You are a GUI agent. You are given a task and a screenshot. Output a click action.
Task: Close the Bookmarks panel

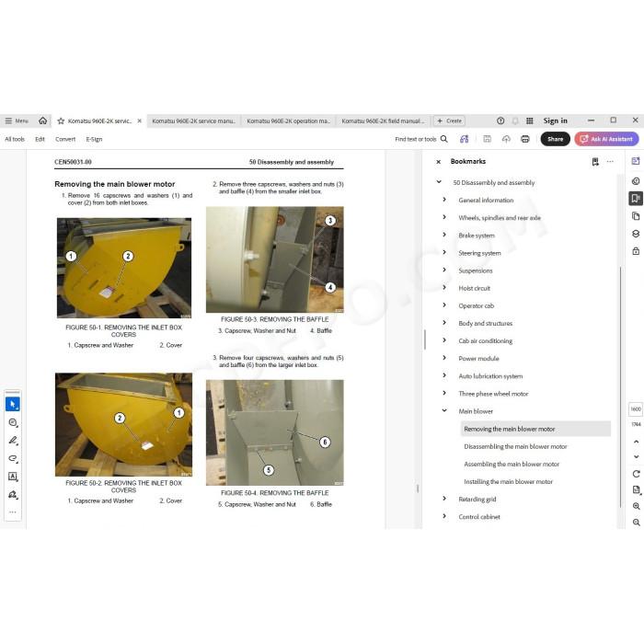coord(438,162)
